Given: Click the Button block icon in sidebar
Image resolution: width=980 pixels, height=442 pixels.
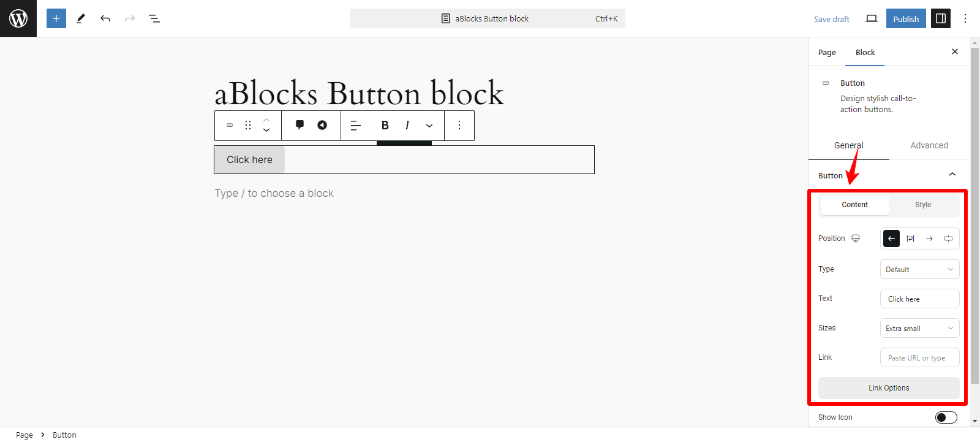Looking at the screenshot, I should tap(826, 83).
